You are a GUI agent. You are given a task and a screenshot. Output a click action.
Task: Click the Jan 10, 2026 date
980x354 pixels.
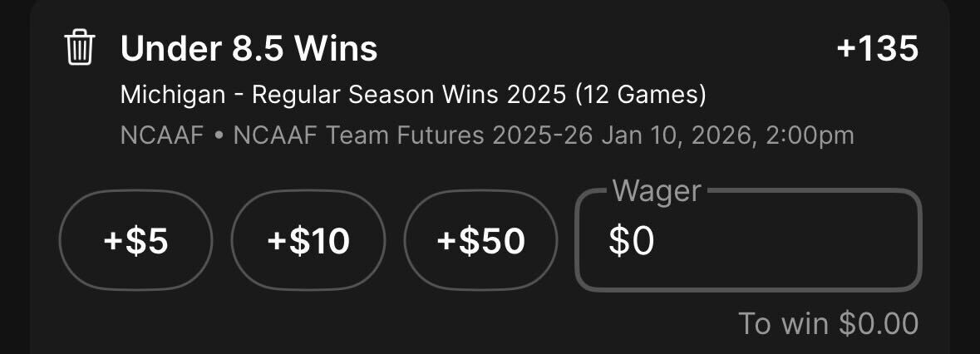(675, 136)
